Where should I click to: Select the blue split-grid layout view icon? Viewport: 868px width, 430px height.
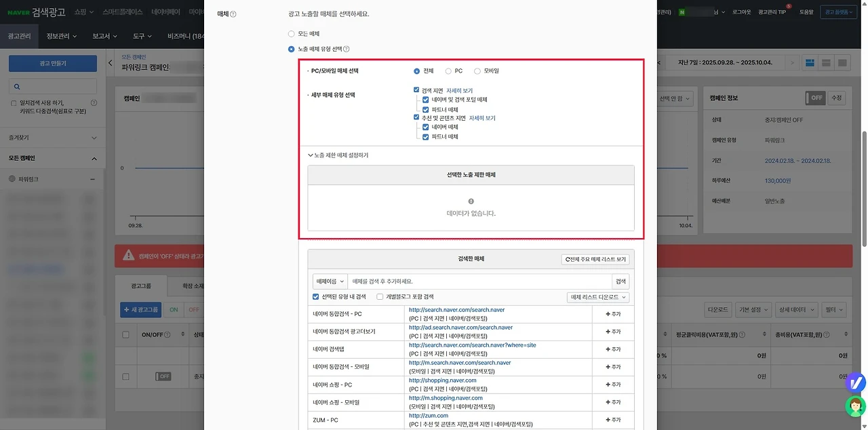(810, 63)
